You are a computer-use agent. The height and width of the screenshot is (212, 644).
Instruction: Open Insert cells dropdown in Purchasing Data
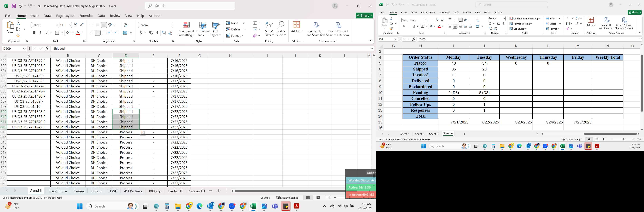click(x=243, y=23)
